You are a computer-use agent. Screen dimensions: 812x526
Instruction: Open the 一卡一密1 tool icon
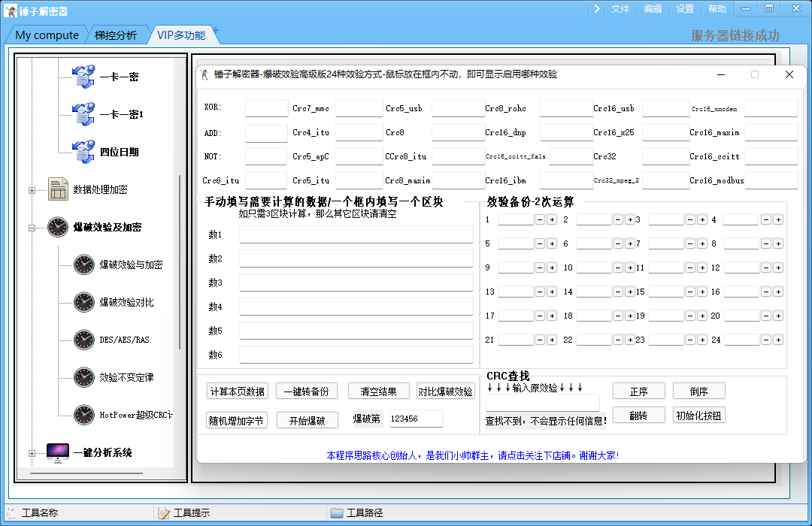(83, 114)
